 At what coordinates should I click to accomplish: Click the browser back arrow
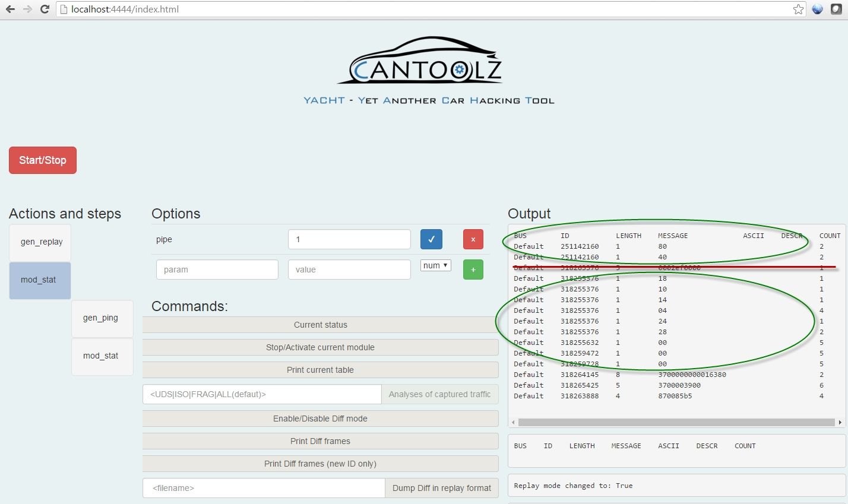(x=10, y=9)
